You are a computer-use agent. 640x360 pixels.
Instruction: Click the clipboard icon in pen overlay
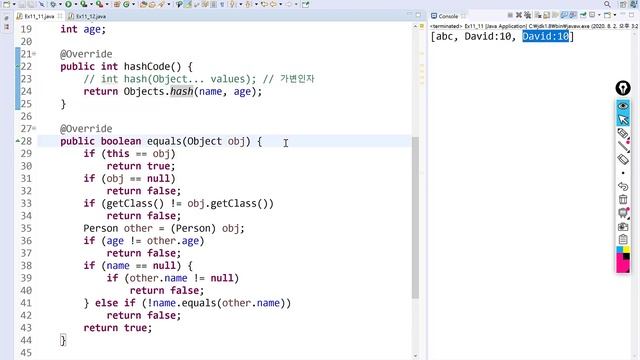[623, 240]
